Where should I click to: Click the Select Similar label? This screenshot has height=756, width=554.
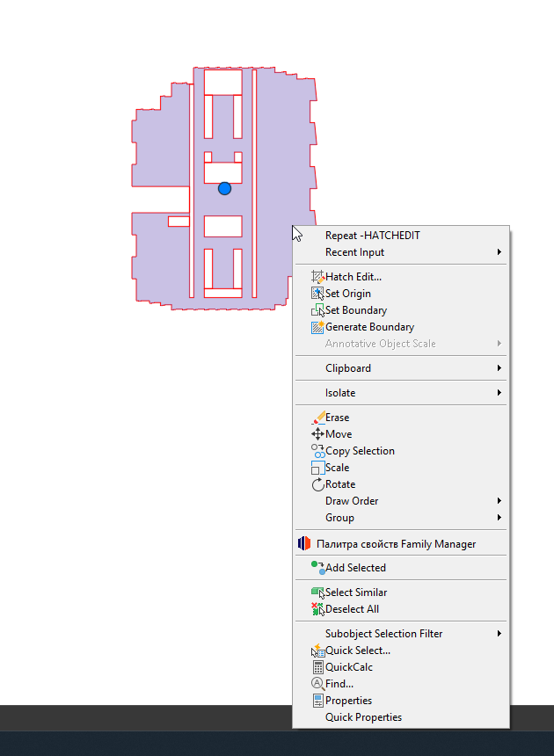pyautogui.click(x=356, y=592)
